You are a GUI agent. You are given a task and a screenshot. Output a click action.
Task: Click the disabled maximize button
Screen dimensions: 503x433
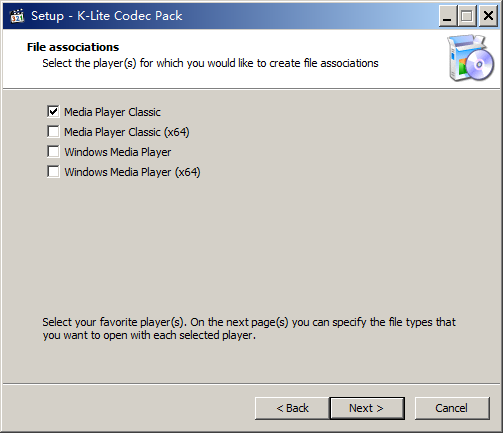tap(467, 16)
